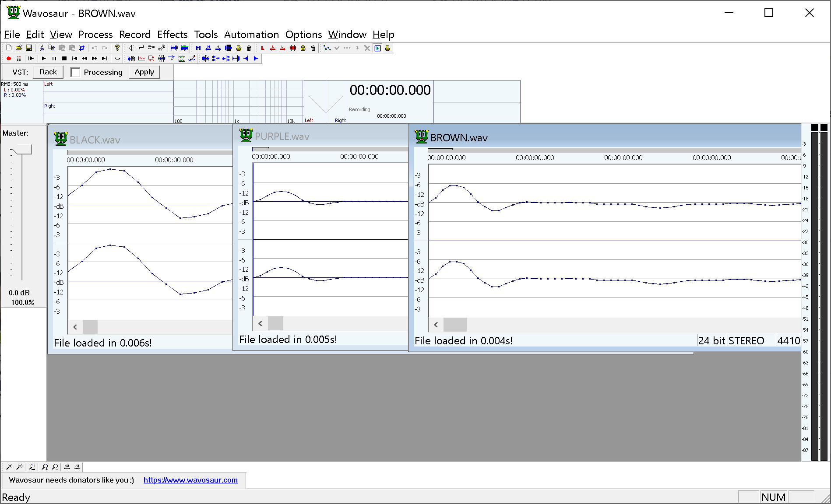Save file using floppy disk icon
This screenshot has height=504, width=831.
[x=29, y=48]
